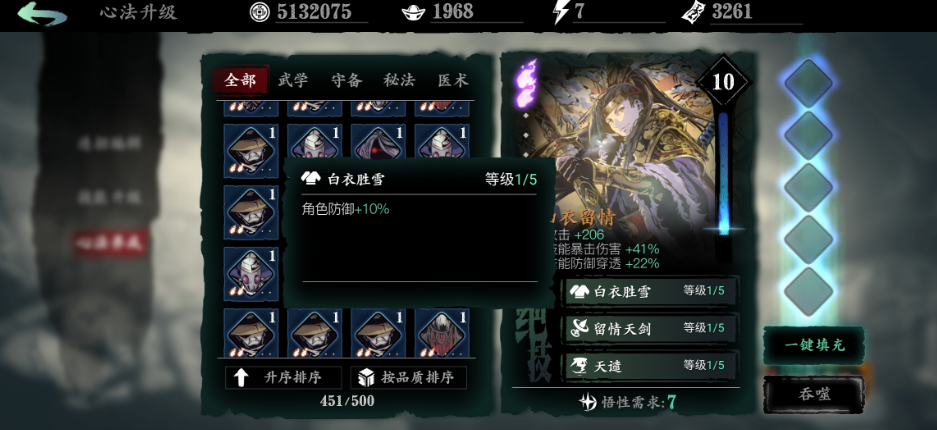Select the red masked card in bottom row
Viewport: 937px width, 430px height.
[x=442, y=333]
